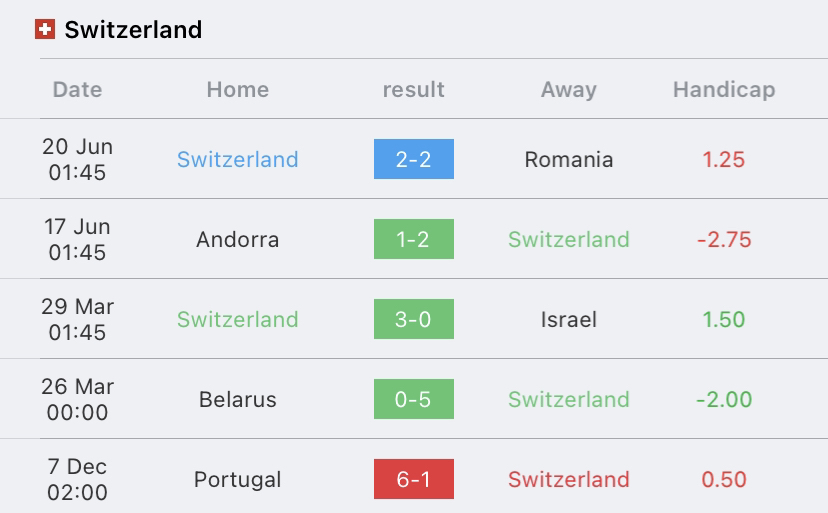View the 0-5 Belarus match score
The width and height of the screenshot is (828, 513).
pyautogui.click(x=413, y=399)
